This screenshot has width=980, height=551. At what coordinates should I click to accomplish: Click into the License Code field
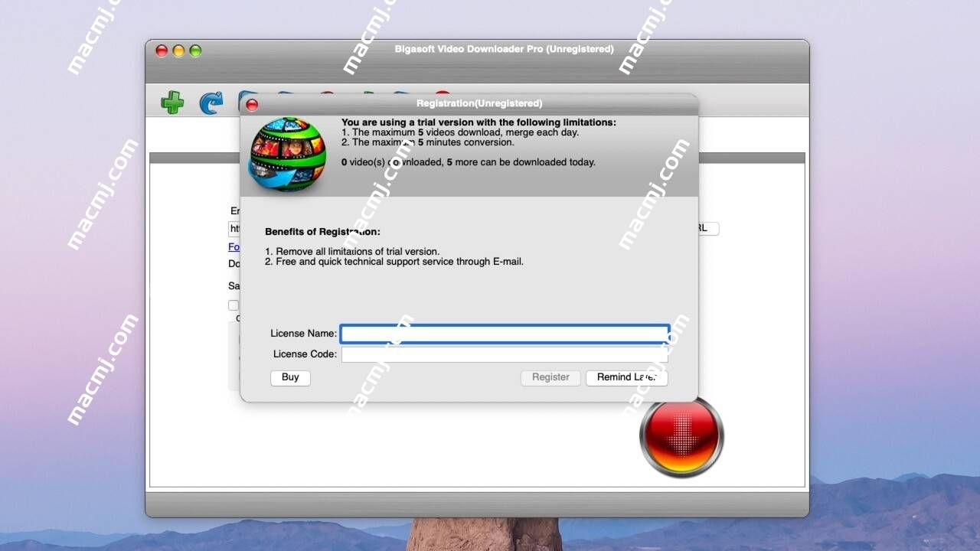(x=505, y=354)
